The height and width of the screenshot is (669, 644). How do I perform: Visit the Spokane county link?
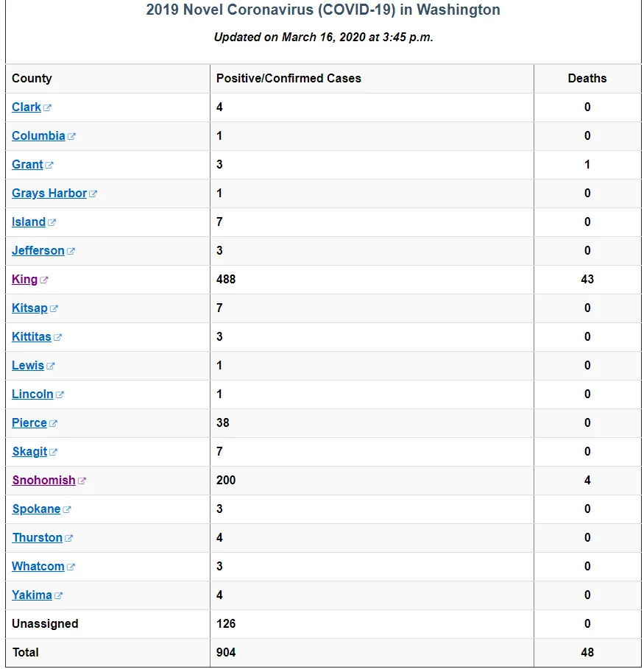tap(36, 509)
